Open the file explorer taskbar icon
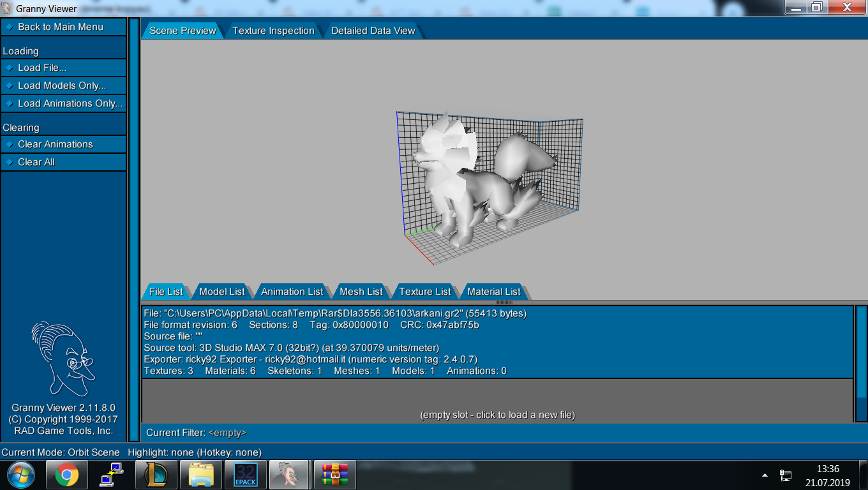The height and width of the screenshot is (490, 868). pyautogui.click(x=200, y=475)
